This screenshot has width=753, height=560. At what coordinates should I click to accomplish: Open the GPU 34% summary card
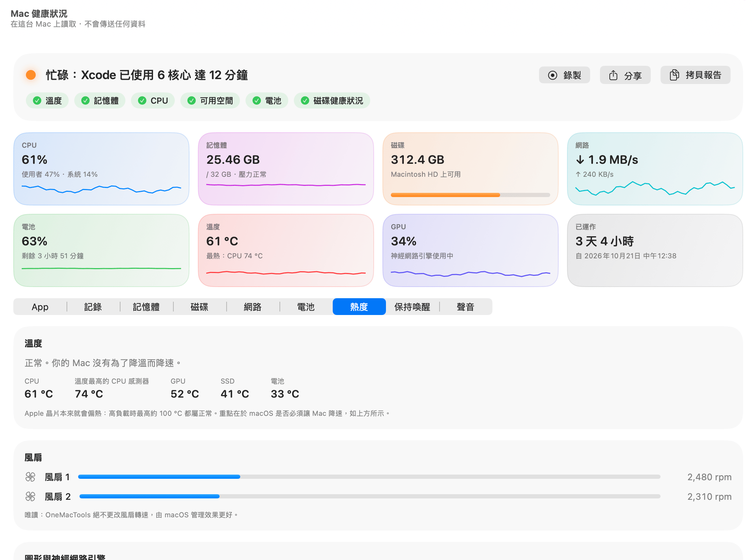pyautogui.click(x=470, y=251)
